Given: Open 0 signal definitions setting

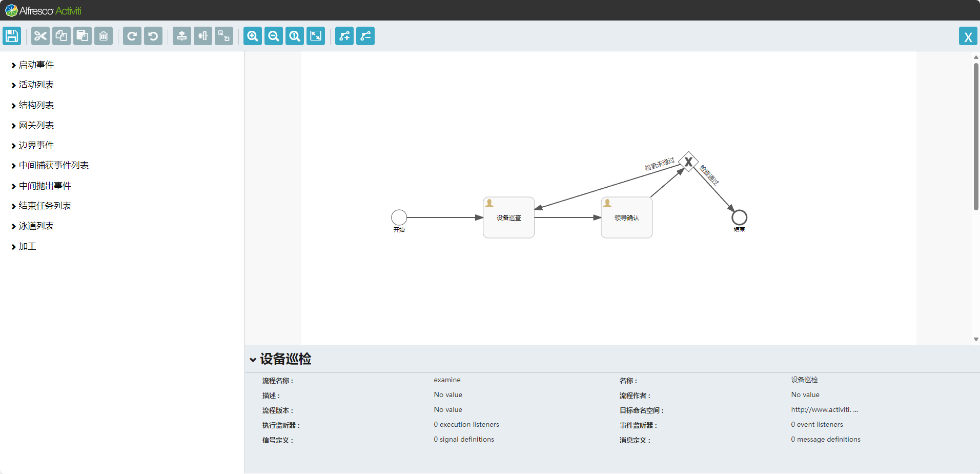Looking at the screenshot, I should [x=464, y=440].
